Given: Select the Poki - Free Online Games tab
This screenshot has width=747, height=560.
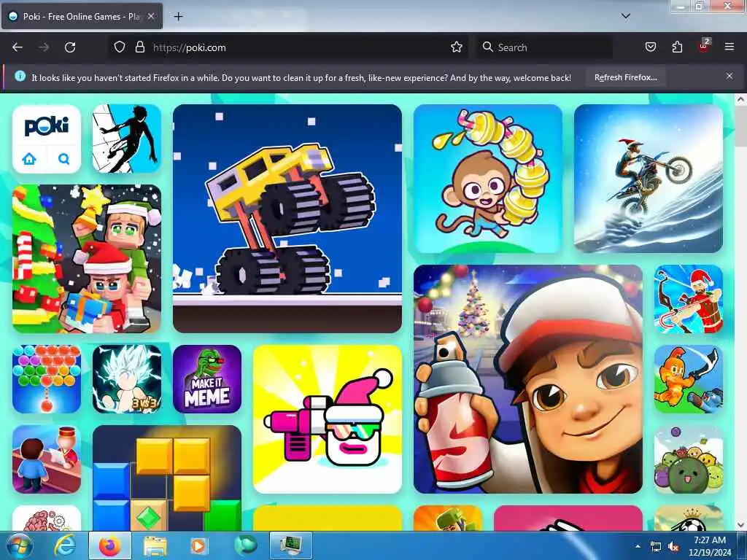Looking at the screenshot, I should pyautogui.click(x=82, y=17).
